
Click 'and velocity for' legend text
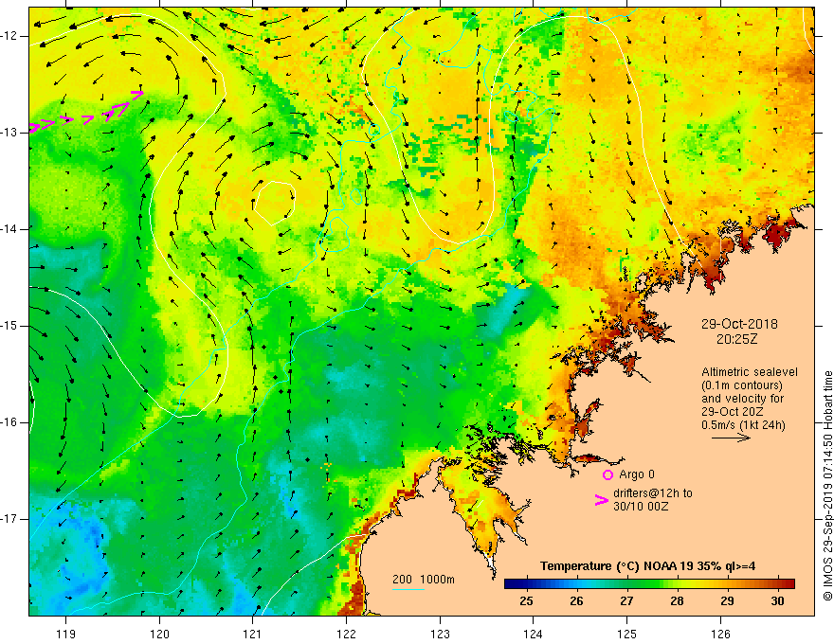pyautogui.click(x=742, y=398)
